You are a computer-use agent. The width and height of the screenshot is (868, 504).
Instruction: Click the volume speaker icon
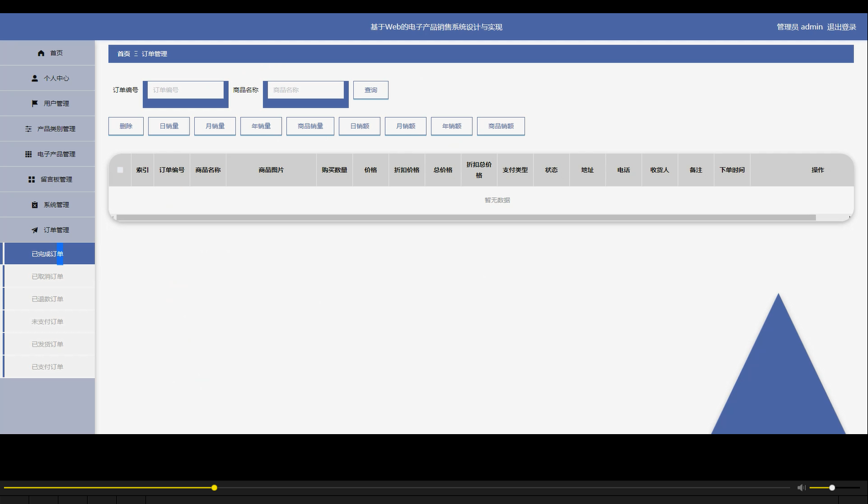coord(801,487)
